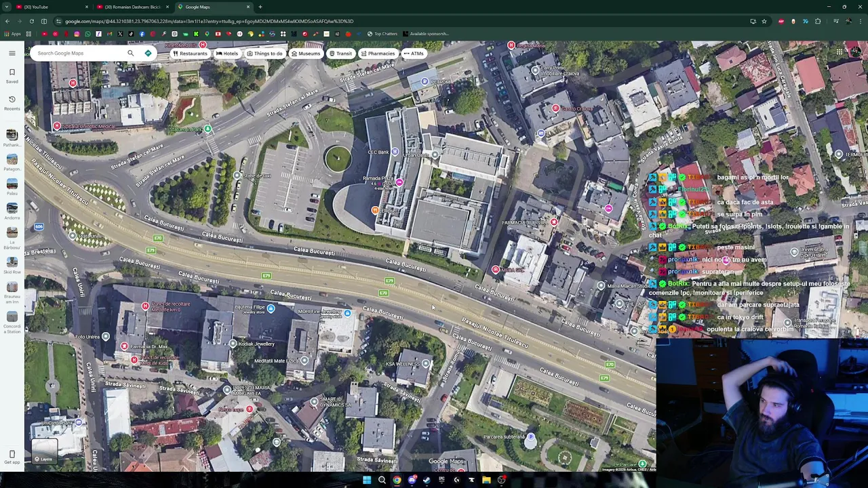Reload the page
Screen dimensions: 868x488
(31, 21)
